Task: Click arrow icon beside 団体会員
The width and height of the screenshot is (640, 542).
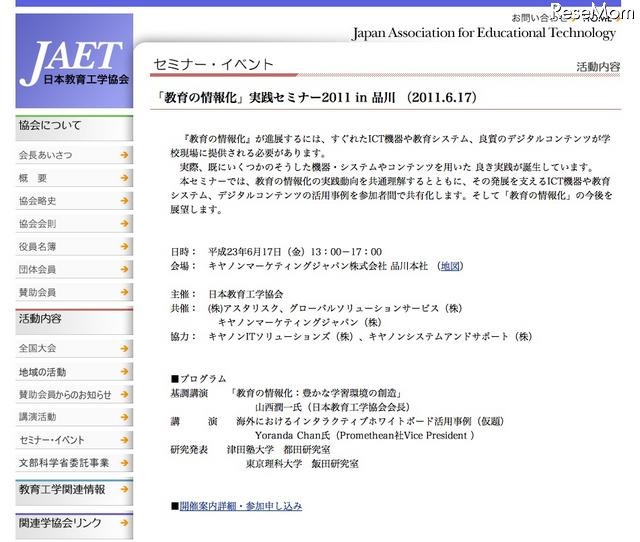Action: pos(123,270)
